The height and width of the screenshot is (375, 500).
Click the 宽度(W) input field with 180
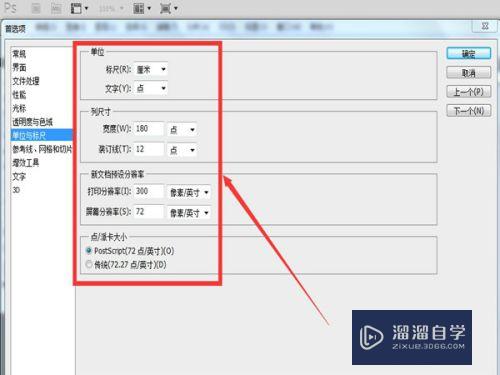point(149,129)
